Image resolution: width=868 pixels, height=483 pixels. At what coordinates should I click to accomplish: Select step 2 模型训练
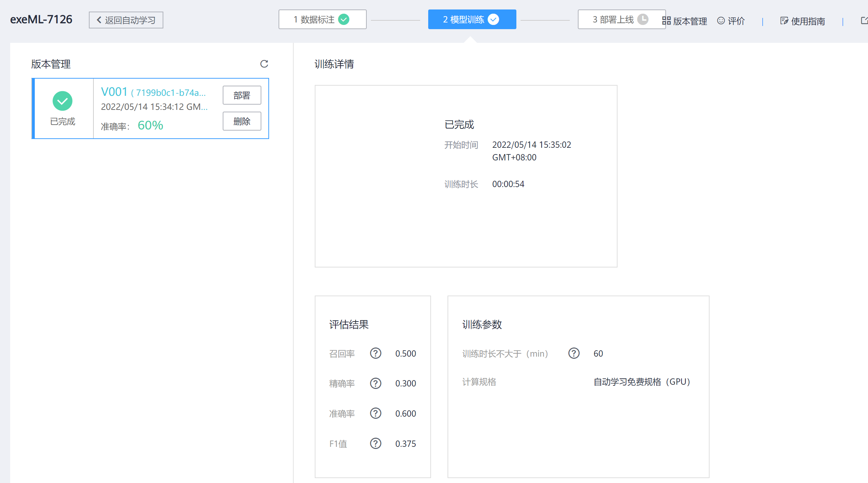(472, 19)
